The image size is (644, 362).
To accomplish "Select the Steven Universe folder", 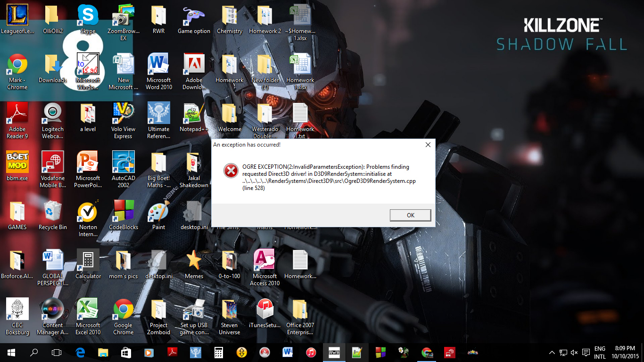I will click(230, 317).
